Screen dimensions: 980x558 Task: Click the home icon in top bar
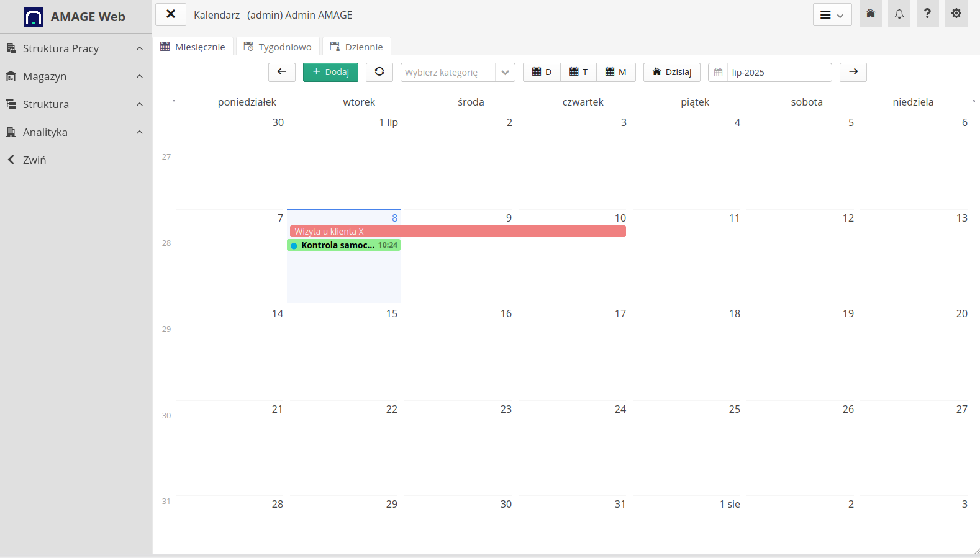click(870, 14)
